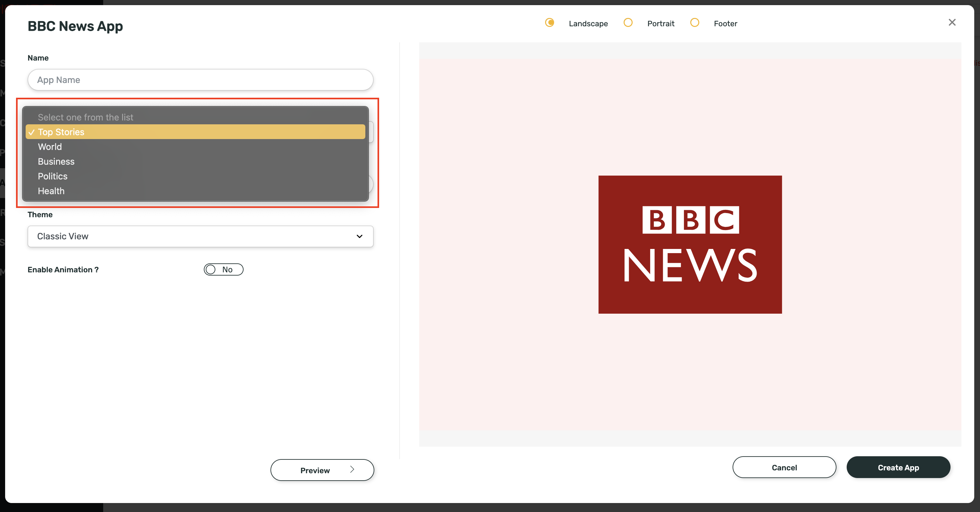Select the Footer layout radio button
This screenshot has height=512, width=980.
pos(695,22)
